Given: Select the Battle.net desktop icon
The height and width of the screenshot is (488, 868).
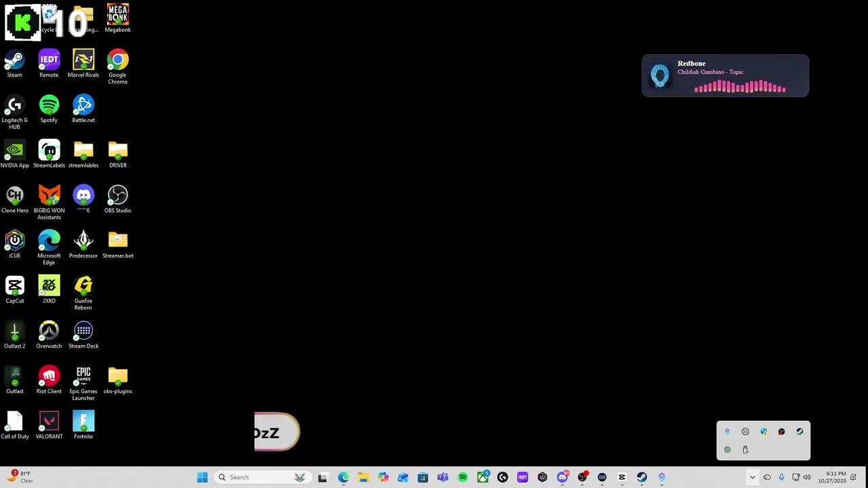Looking at the screenshot, I should [x=83, y=108].
